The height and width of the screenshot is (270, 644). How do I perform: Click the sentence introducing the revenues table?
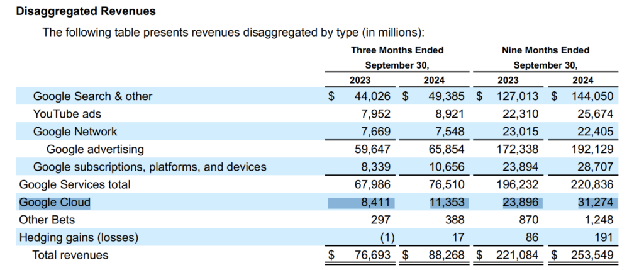coord(233,32)
